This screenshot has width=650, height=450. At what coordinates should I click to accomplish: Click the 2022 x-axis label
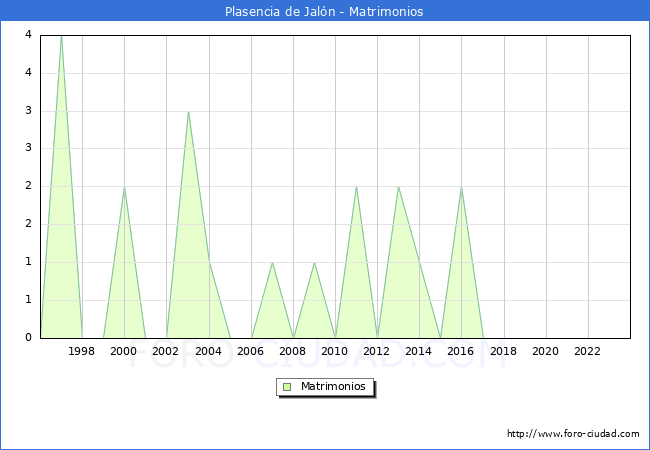click(x=587, y=351)
